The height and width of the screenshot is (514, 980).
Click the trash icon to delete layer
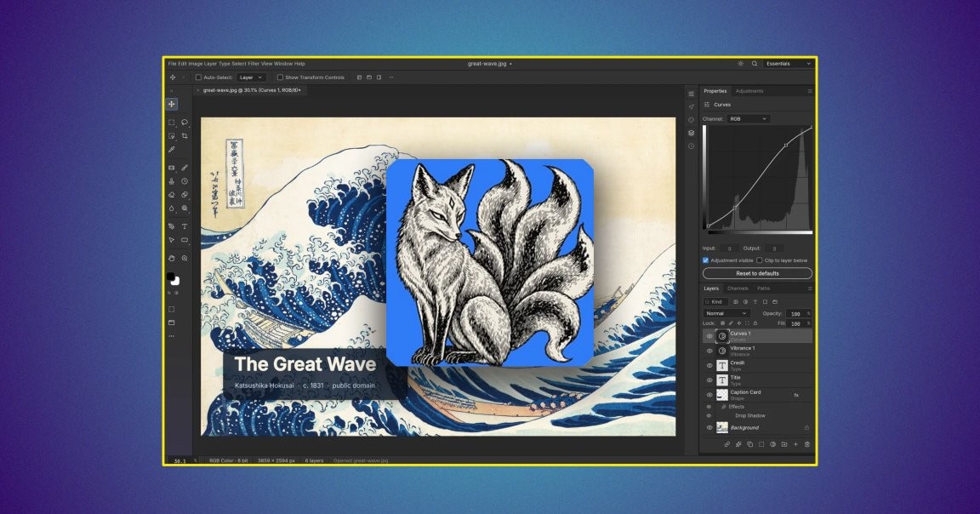[806, 444]
